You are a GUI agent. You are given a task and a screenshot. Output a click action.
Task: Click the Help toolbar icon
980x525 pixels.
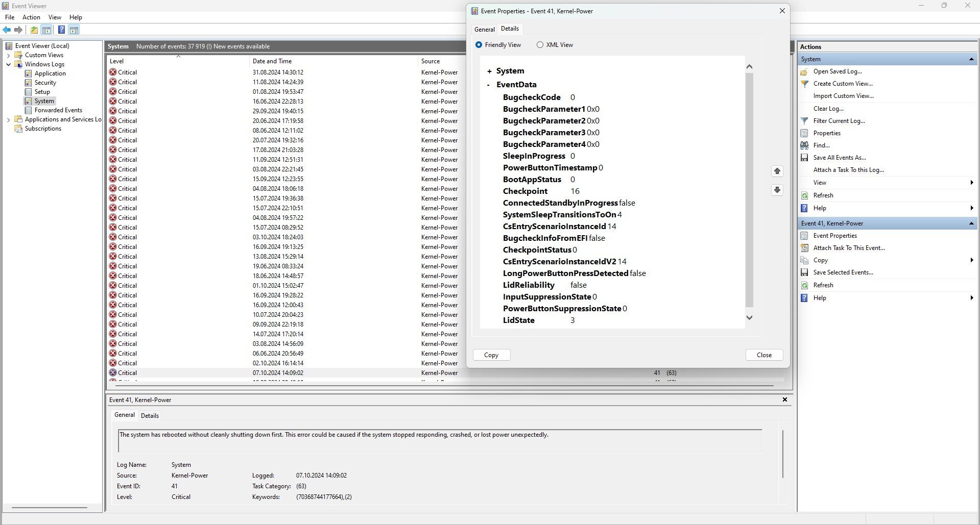point(61,30)
